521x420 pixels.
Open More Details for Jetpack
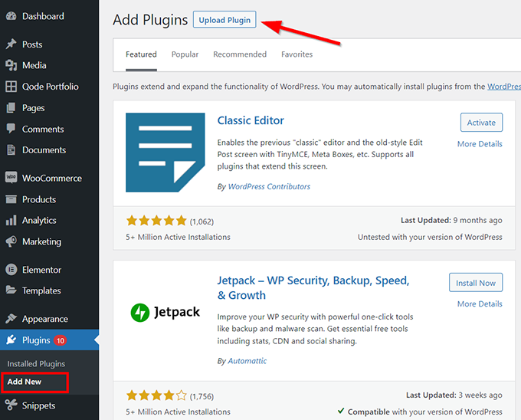480,304
